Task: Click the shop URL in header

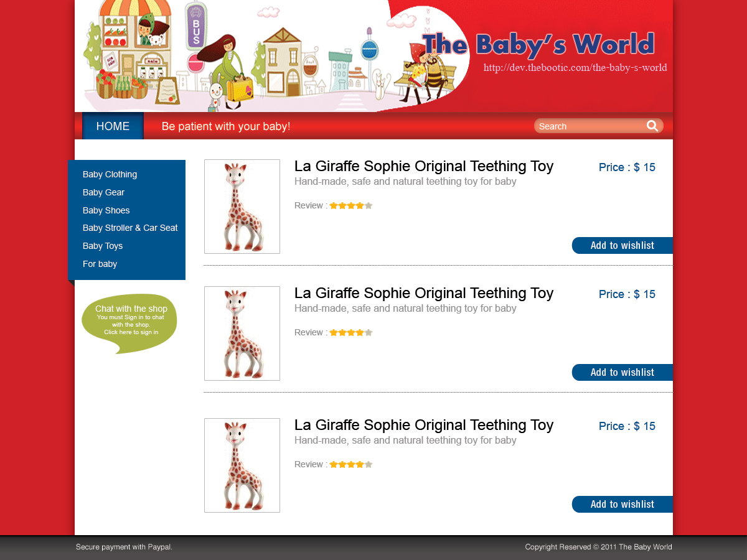Action: coord(575,68)
